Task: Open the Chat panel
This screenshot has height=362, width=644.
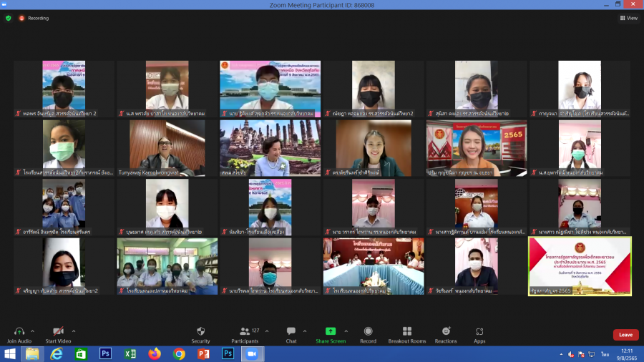Action: [x=291, y=332]
